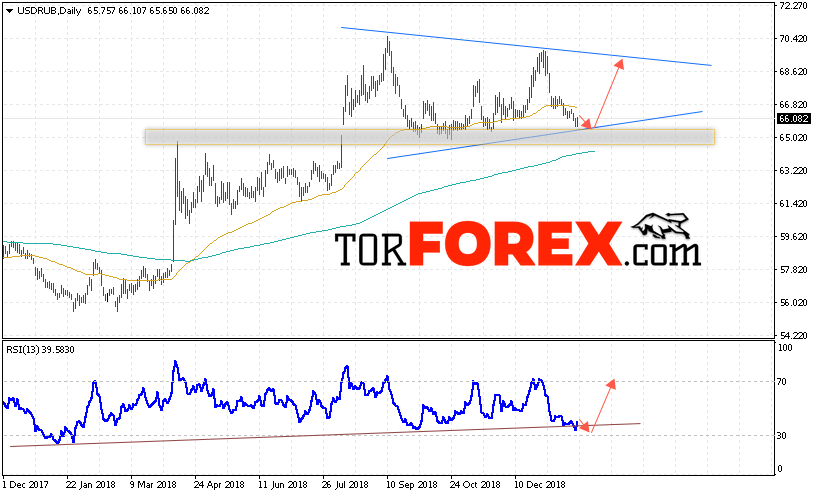Open the USDRUB symbol dropdown triangle
The width and height of the screenshot is (815, 496).
point(9,11)
